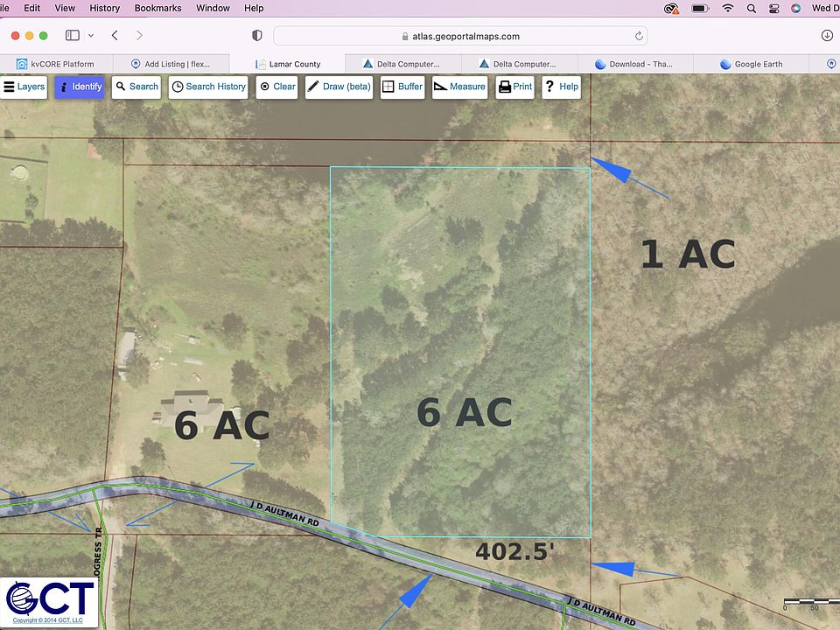The image size is (840, 630).
Task: Toggle the Identify tool
Action: (80, 87)
